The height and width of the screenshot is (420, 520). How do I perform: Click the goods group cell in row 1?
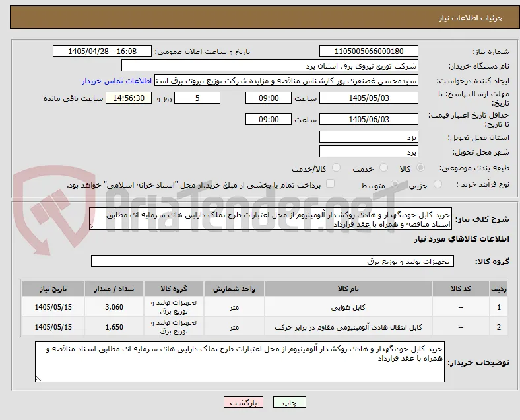[x=174, y=307]
